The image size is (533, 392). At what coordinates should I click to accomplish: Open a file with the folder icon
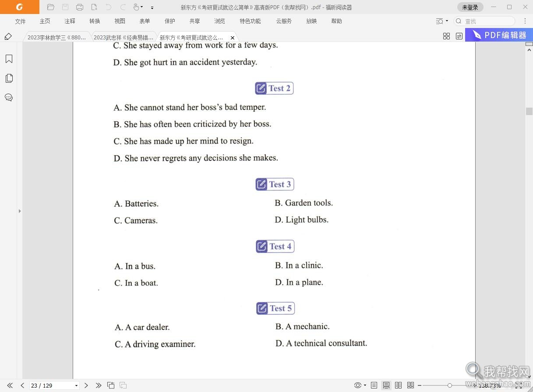click(50, 7)
